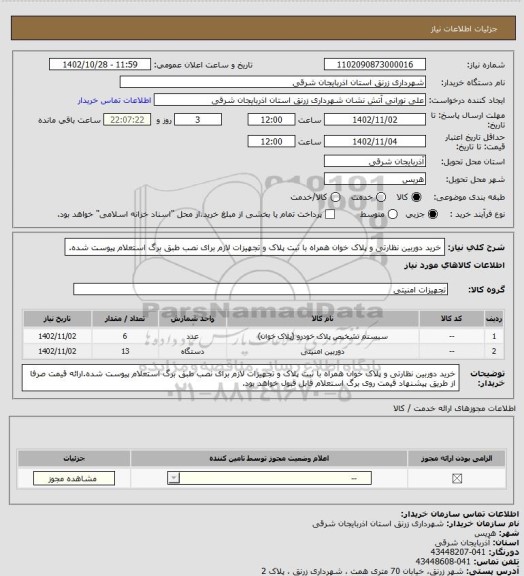Click the price validity time 12:00 field
Screen dimensions: 524x576
271,141
